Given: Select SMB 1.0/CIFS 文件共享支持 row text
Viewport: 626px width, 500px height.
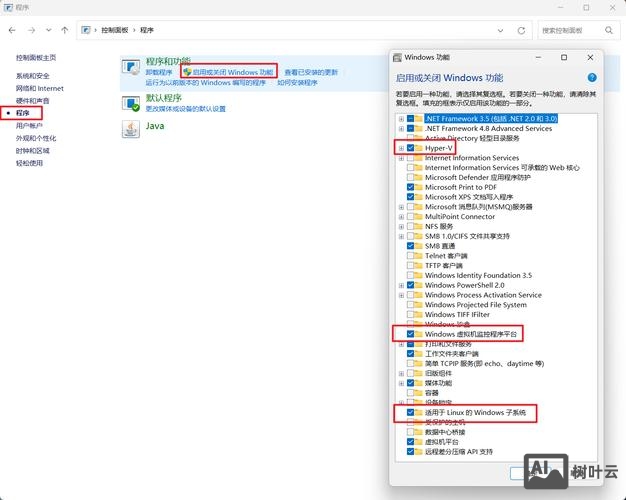Looking at the screenshot, I should tap(467, 236).
